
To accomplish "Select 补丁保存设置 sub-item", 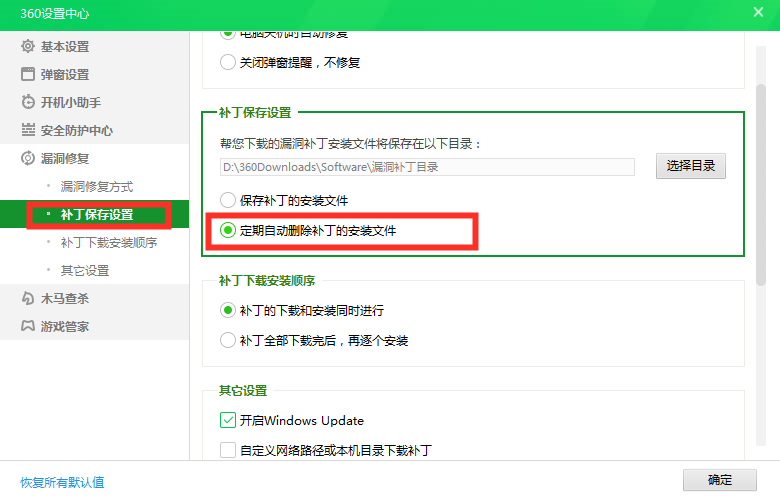I will coord(95,214).
